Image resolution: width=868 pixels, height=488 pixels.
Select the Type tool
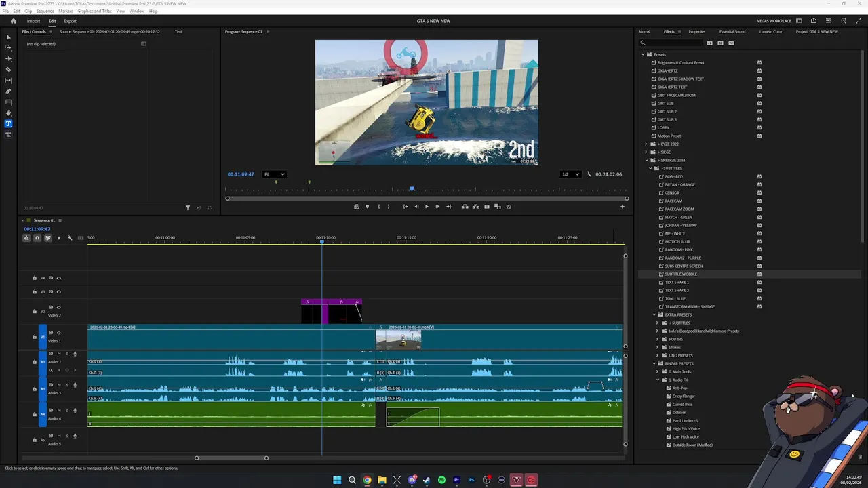click(x=8, y=124)
